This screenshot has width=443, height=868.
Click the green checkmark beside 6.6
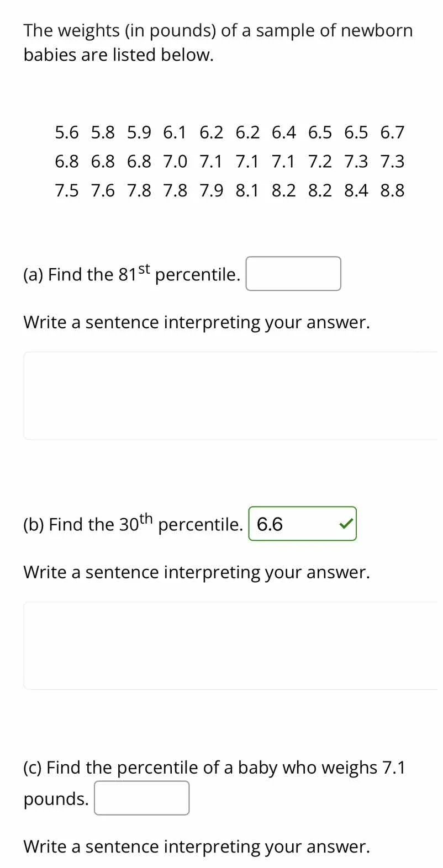coord(346,524)
